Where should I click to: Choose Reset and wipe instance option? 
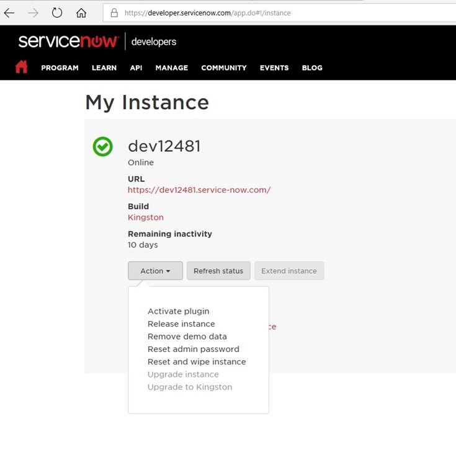click(x=197, y=362)
